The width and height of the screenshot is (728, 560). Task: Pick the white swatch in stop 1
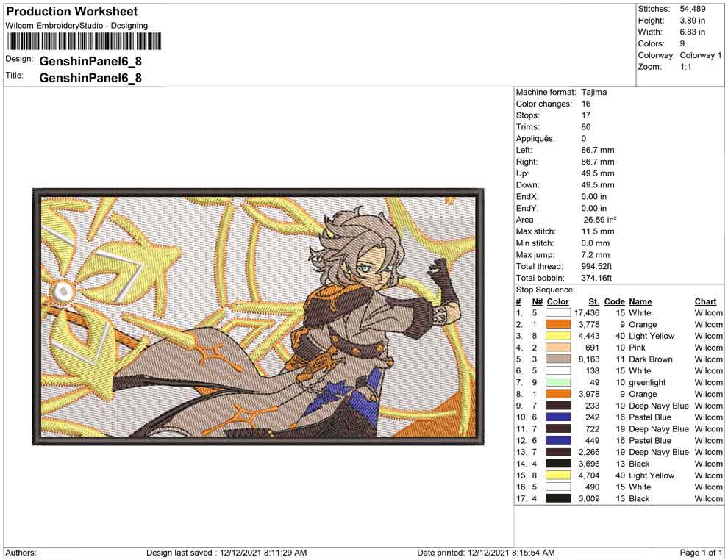pyautogui.click(x=558, y=313)
